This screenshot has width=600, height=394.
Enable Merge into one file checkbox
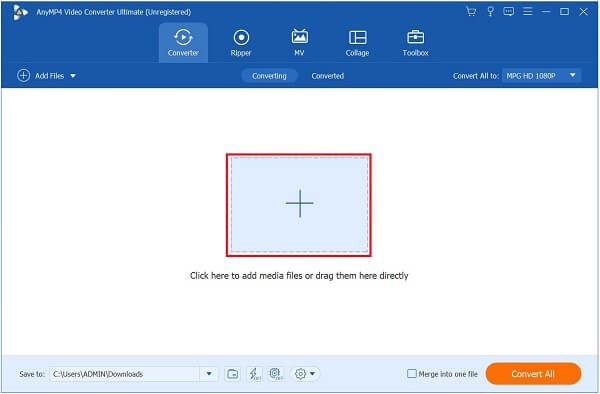tap(412, 374)
